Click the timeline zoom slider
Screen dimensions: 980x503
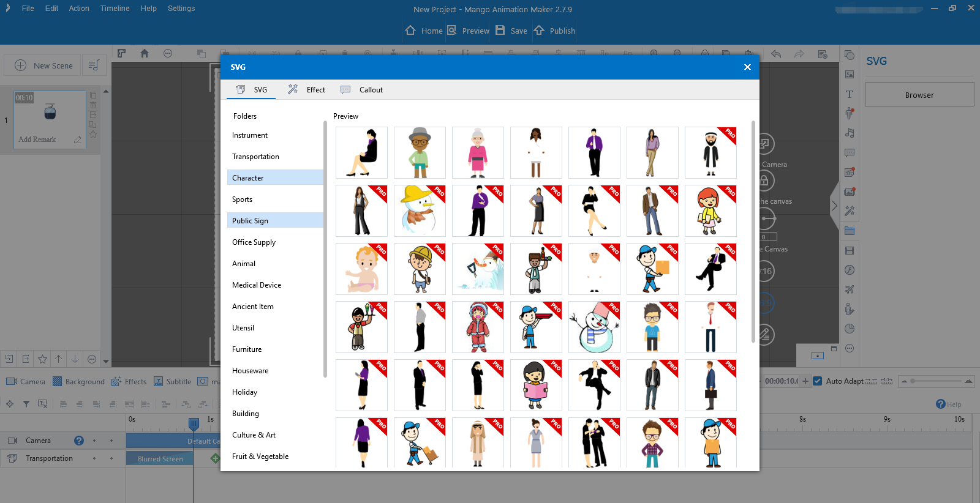[936, 381]
